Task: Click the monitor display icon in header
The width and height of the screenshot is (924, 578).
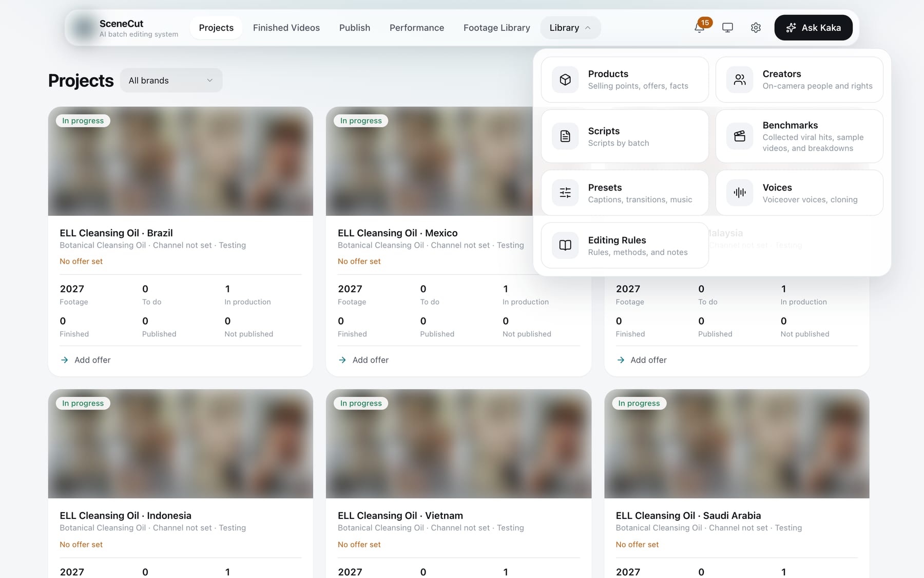Action: 727,28
